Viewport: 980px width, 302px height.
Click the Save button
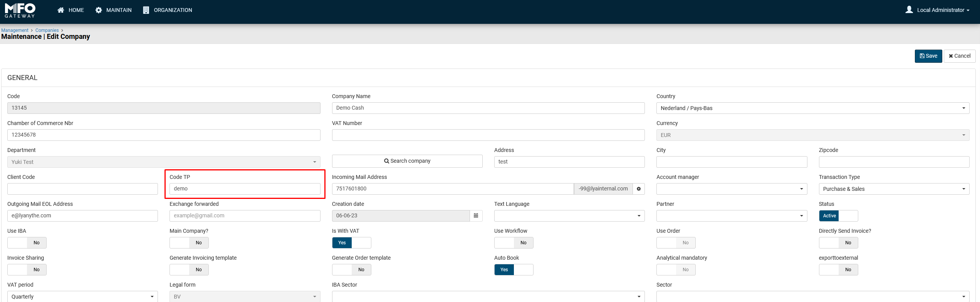928,56
